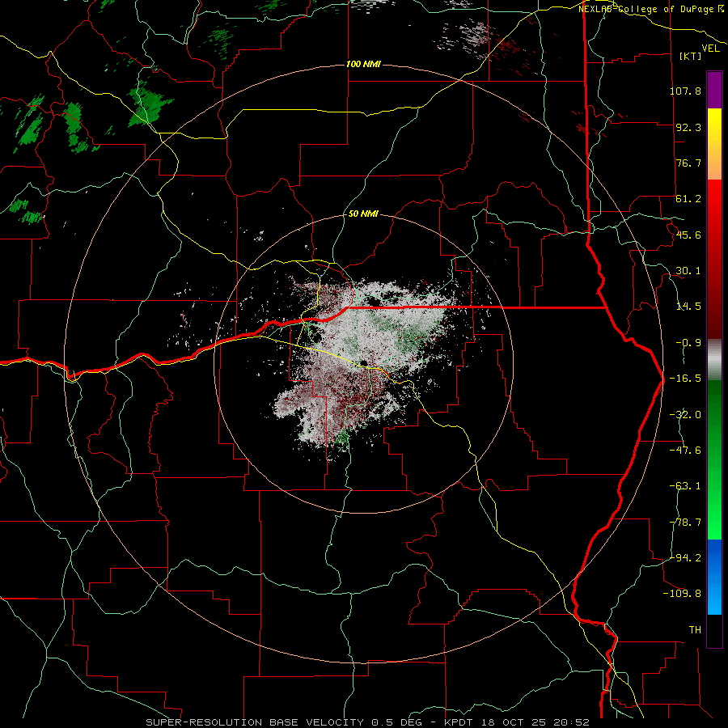Image resolution: width=728 pixels, height=728 pixels.
Task: Click the NEXLAB-College of DuPage credit text
Action: pos(650,9)
